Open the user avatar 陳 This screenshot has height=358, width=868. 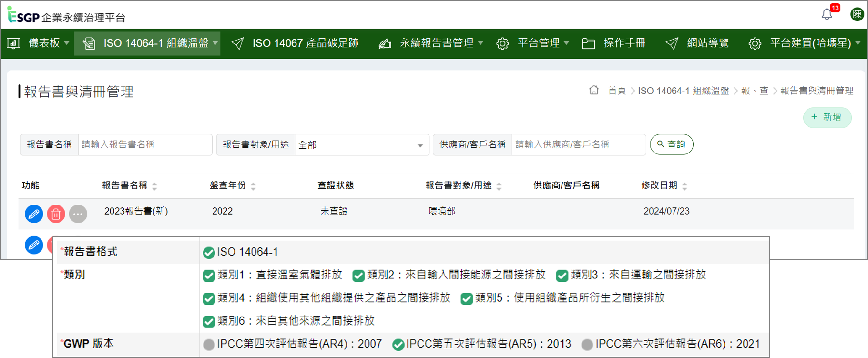(x=857, y=14)
